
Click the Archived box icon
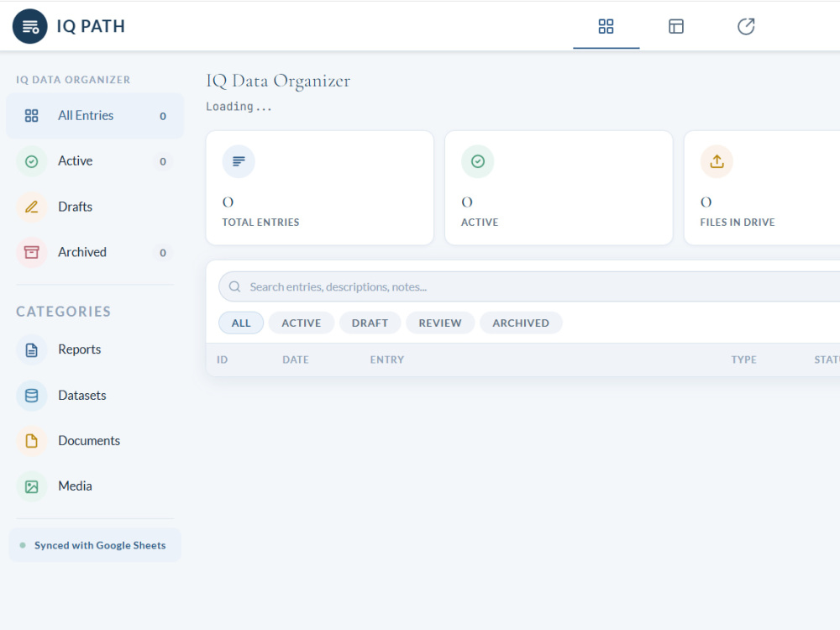point(32,252)
